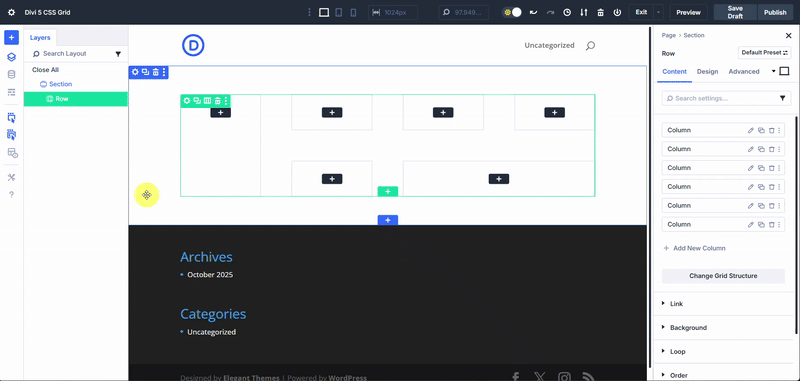This screenshot has width=800, height=381.
Task: Switch to the Content tab
Action: 674,71
